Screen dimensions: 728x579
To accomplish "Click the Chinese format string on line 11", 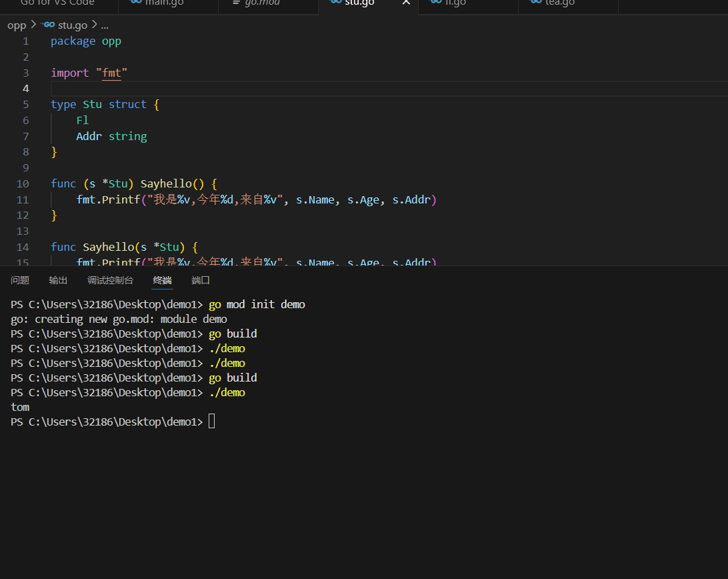I will tap(215, 200).
